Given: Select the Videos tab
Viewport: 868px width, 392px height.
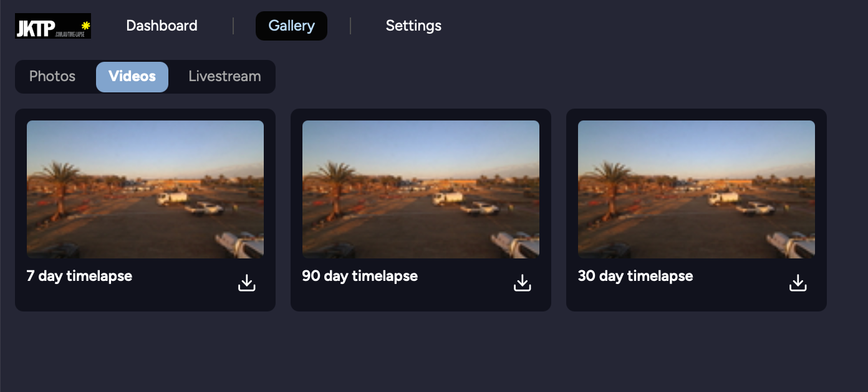Looking at the screenshot, I should click(x=132, y=76).
